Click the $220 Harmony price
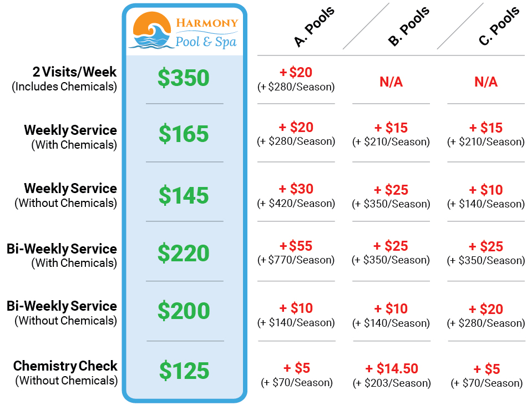This screenshot has width=532, height=405. point(184,253)
